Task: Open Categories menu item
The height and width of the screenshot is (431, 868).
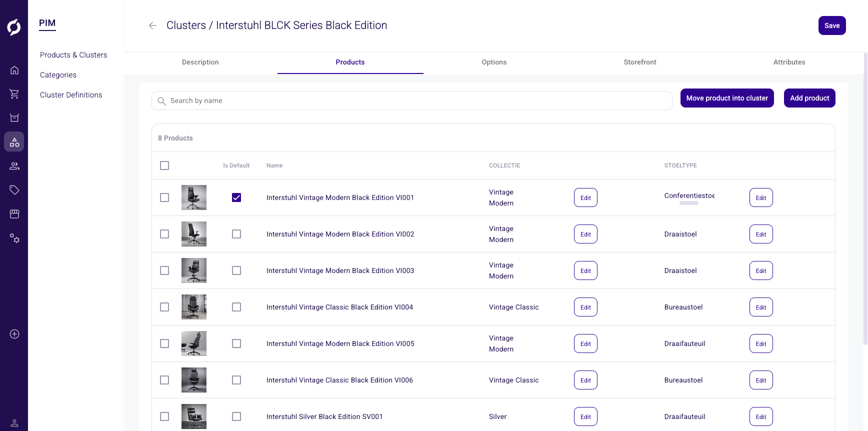Action: 58,75
